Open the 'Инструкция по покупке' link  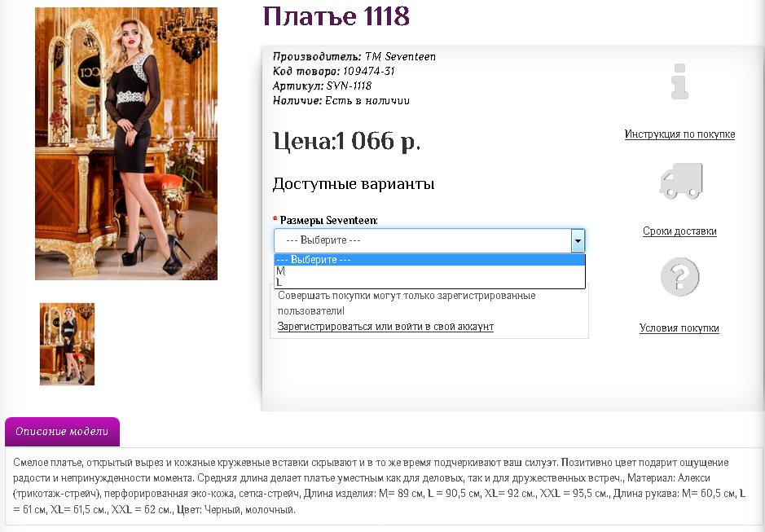point(679,134)
